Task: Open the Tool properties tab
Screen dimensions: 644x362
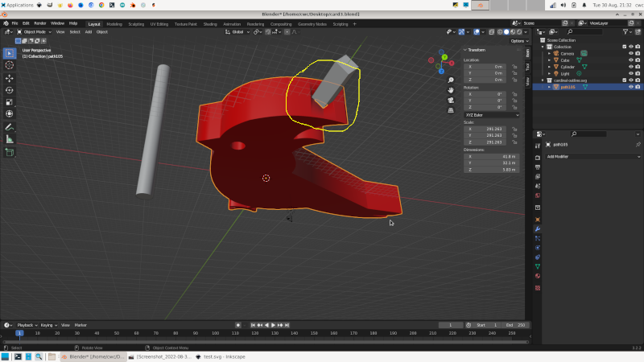Action: click(x=538, y=146)
